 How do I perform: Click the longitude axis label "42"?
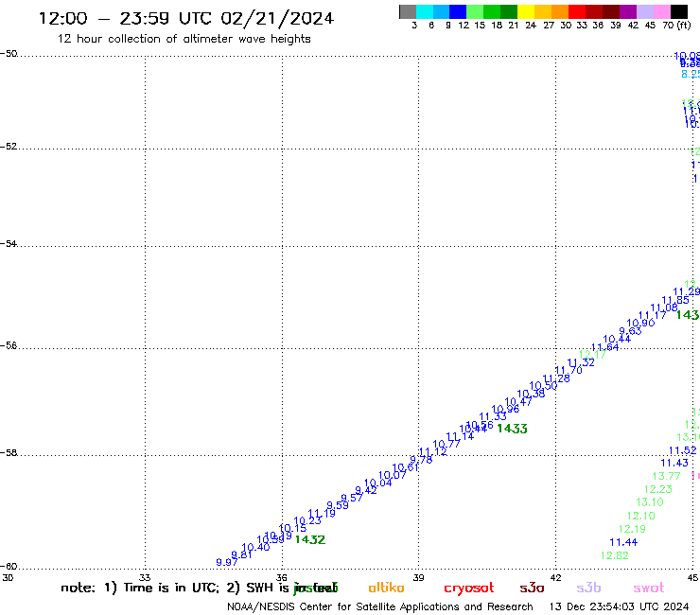tap(555, 577)
